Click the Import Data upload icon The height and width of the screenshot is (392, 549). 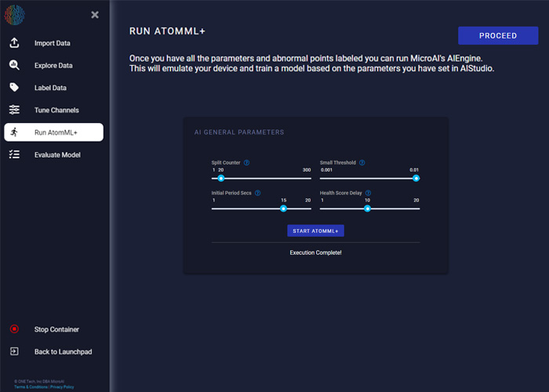14,43
